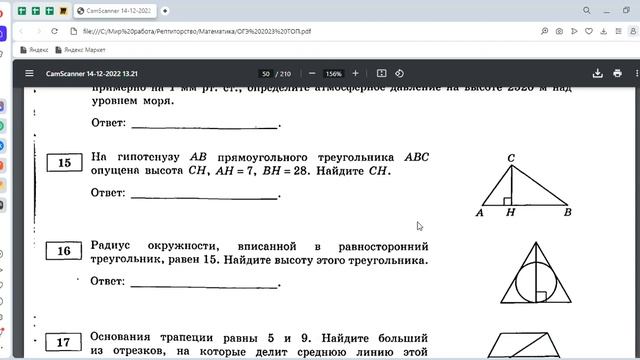
Task: Go back to the previous page
Action: [x=21, y=31]
